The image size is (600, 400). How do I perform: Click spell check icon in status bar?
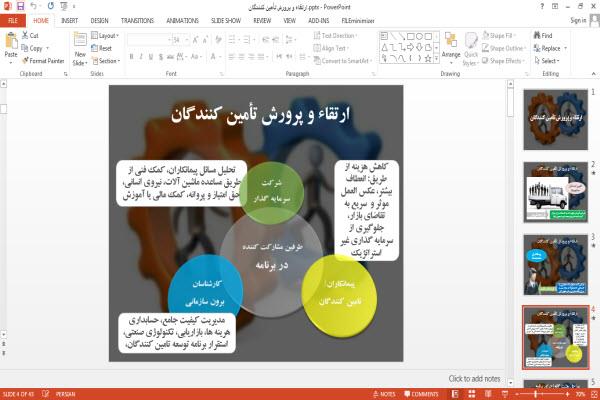pyautogui.click(x=46, y=394)
